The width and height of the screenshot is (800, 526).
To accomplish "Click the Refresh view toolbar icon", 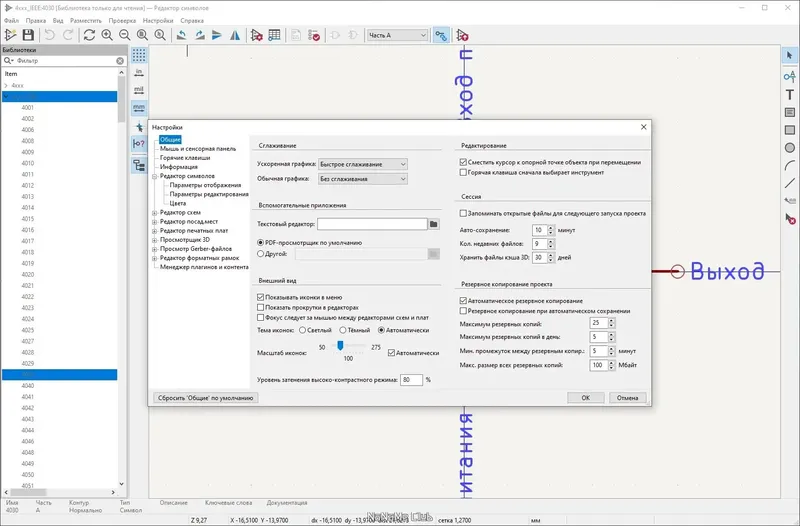I will [89, 35].
